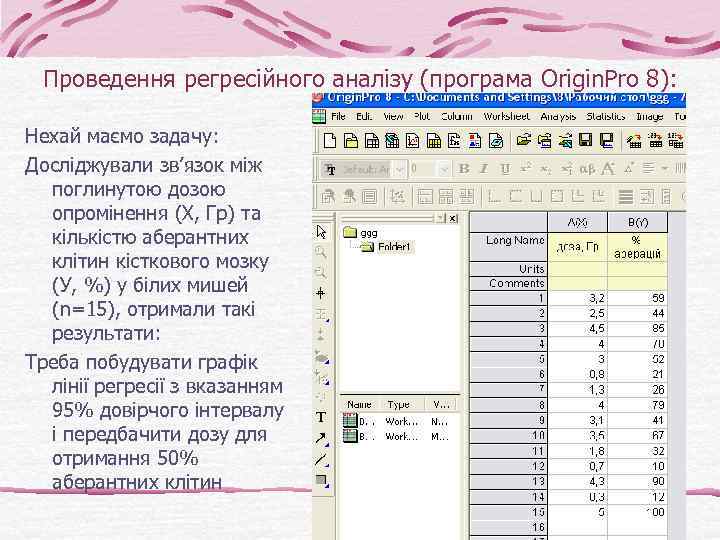This screenshot has width=720, height=540.
Task: Select the Rectangle drawing tool
Action: click(321, 481)
